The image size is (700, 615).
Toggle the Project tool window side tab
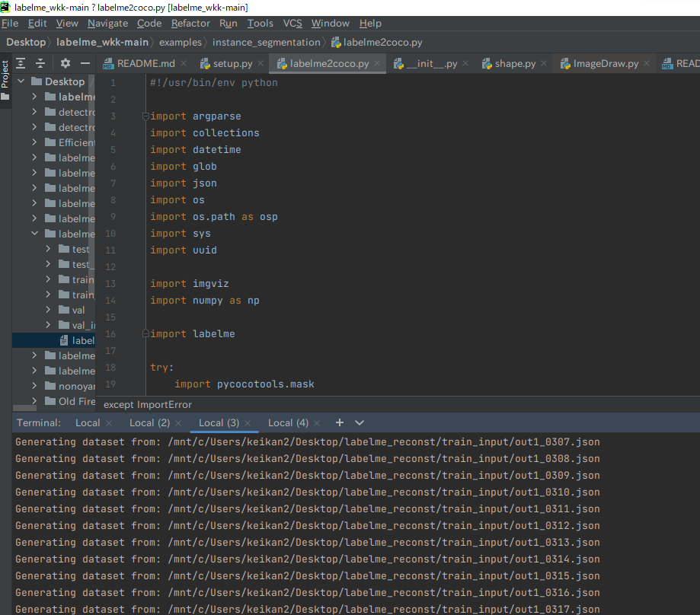click(5, 74)
